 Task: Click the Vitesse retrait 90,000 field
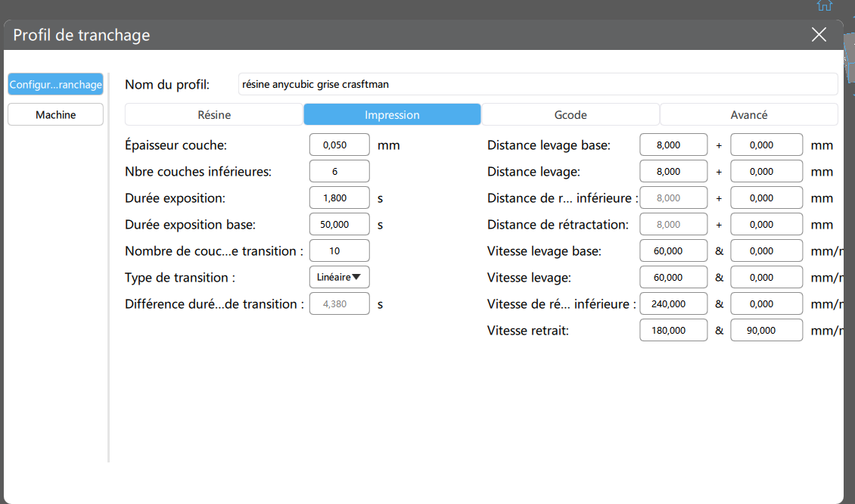click(x=766, y=330)
